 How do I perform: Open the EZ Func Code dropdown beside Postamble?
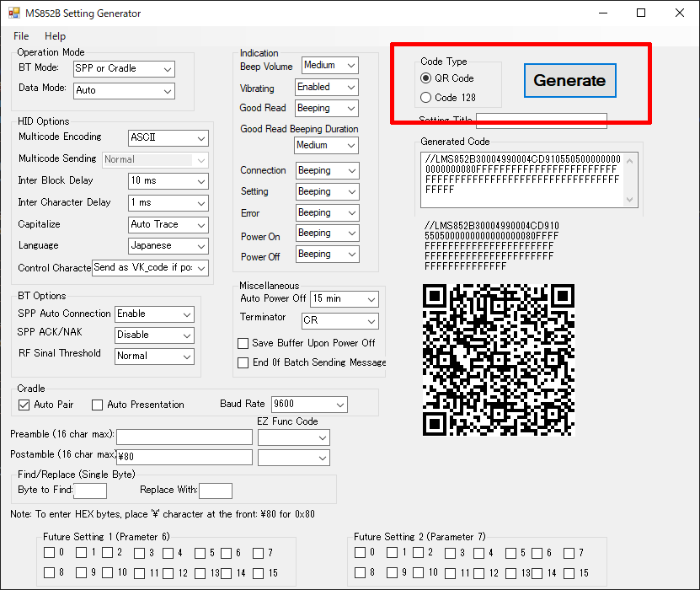294,458
